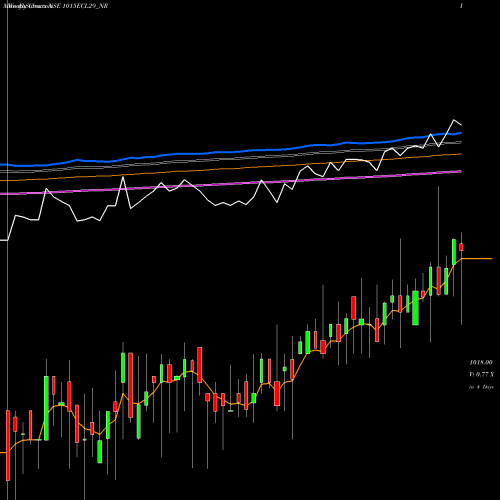
Task: Click the 1018.00 price label
Action: [481, 362]
